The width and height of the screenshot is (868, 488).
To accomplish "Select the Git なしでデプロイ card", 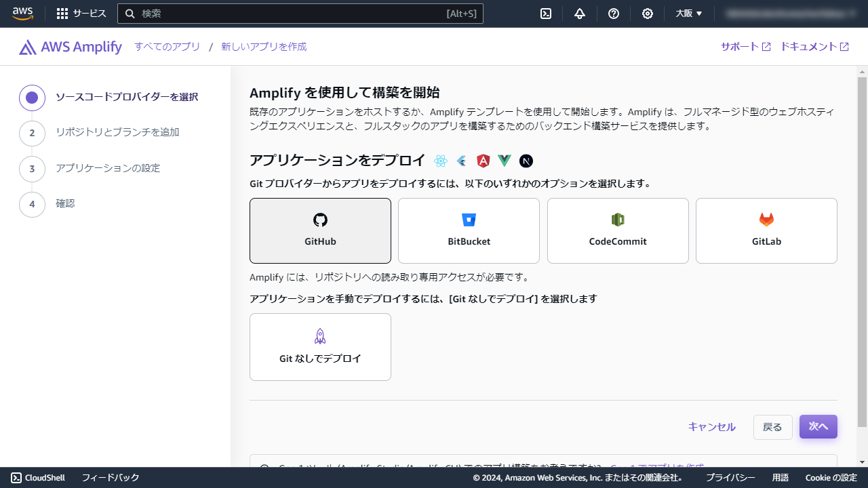I will click(320, 347).
